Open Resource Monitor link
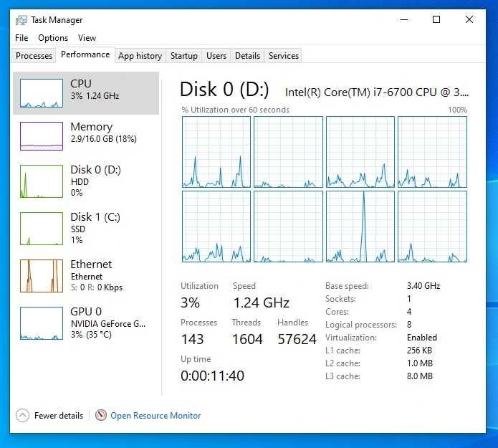 tap(155, 416)
